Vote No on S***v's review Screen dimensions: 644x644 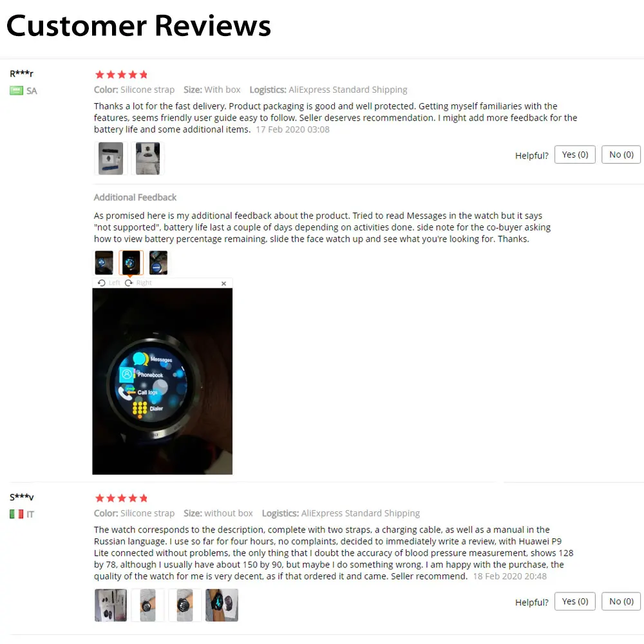(x=621, y=601)
